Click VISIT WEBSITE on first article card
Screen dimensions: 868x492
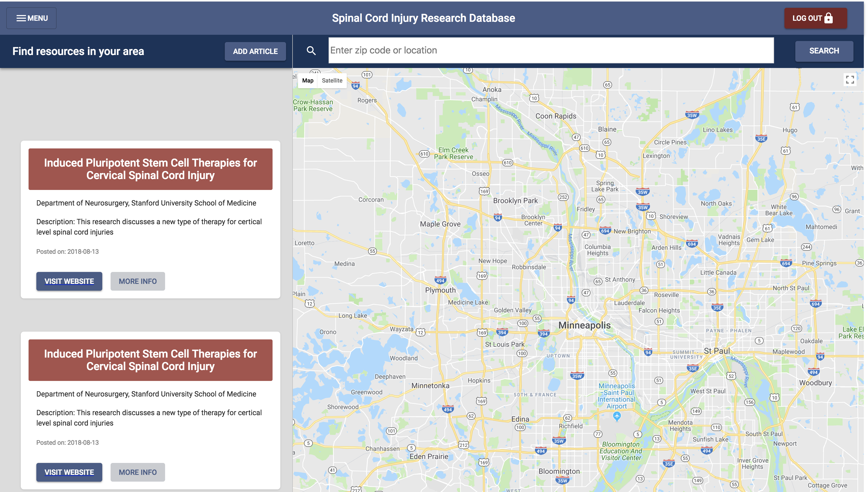(69, 281)
